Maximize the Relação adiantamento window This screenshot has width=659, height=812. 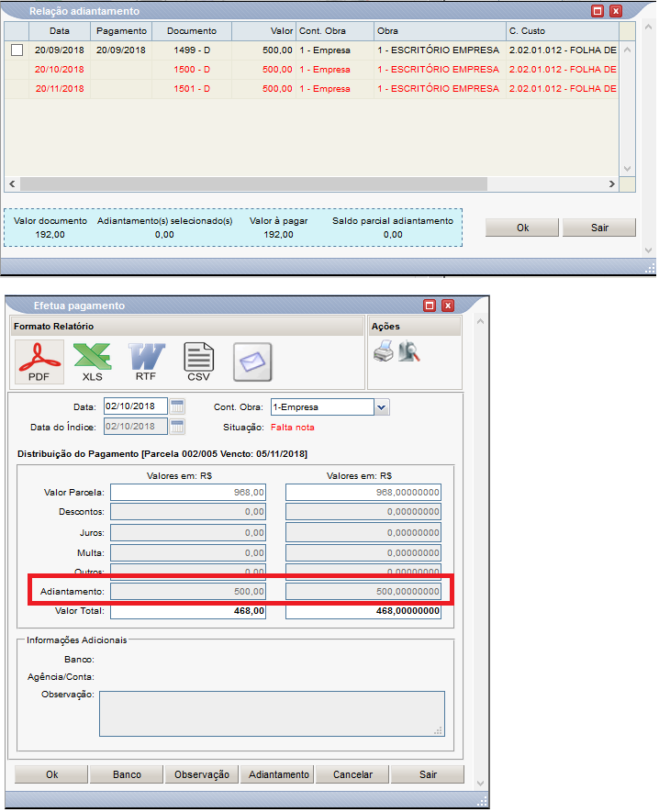pos(598,11)
